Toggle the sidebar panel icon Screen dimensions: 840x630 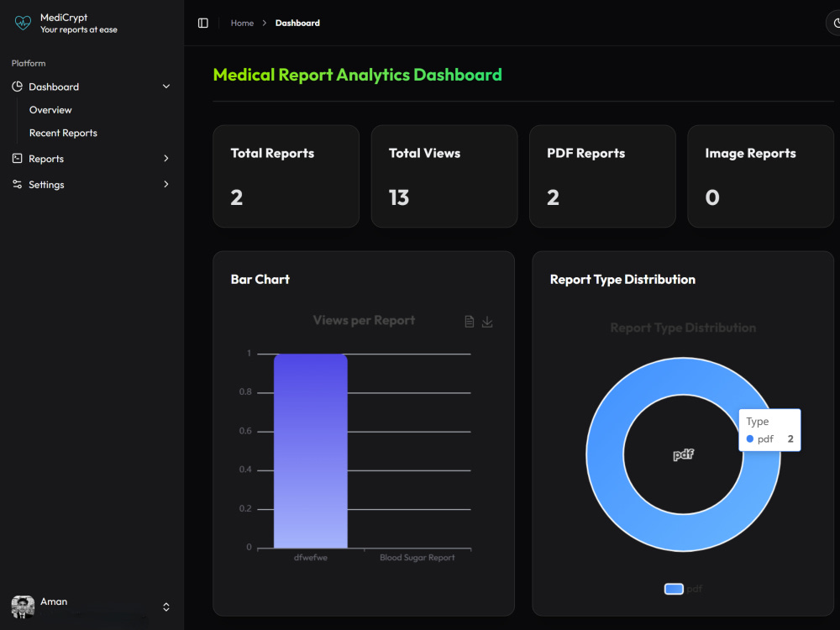203,23
